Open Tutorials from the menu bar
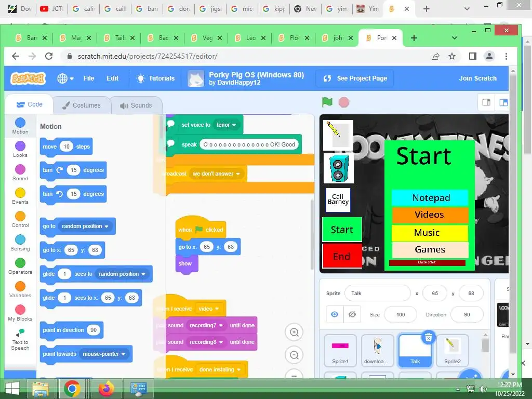This screenshot has width=532, height=399. [155, 78]
